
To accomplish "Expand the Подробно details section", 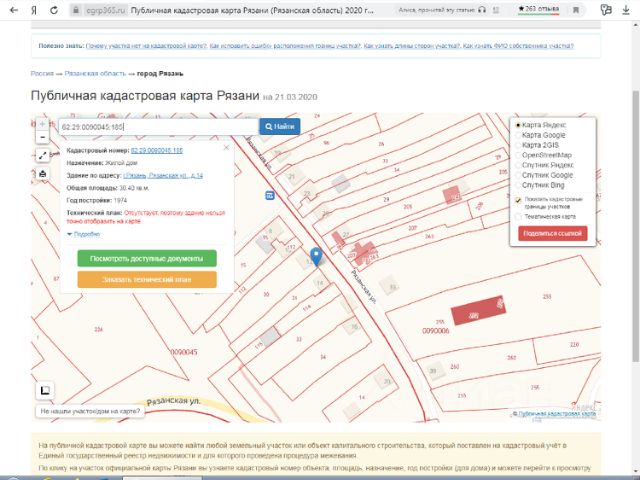I will (86, 233).
